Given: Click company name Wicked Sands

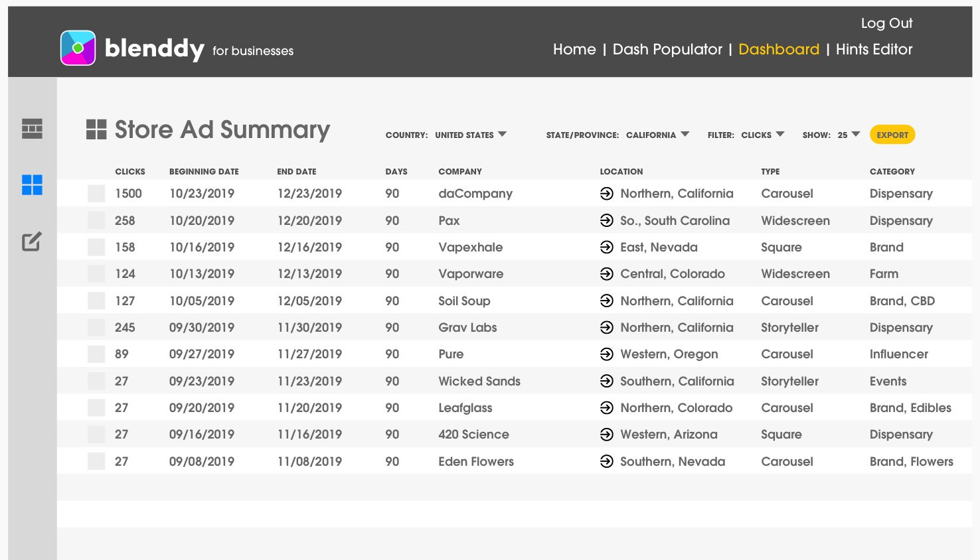Looking at the screenshot, I should pos(479,381).
